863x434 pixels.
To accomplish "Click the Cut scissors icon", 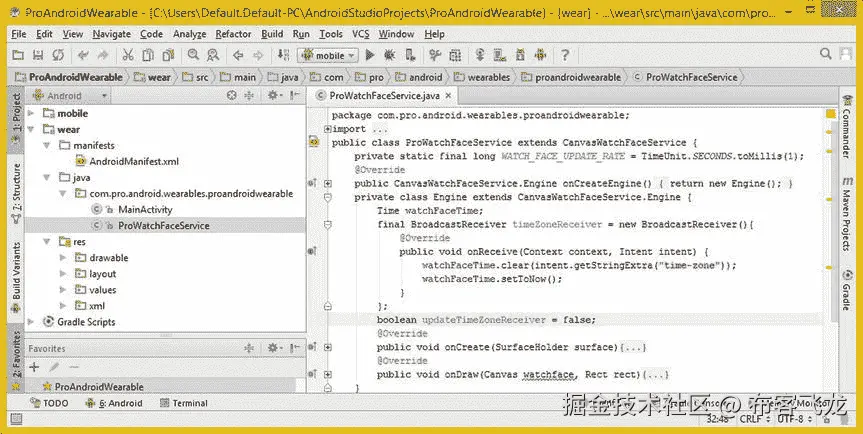I will coord(128,55).
